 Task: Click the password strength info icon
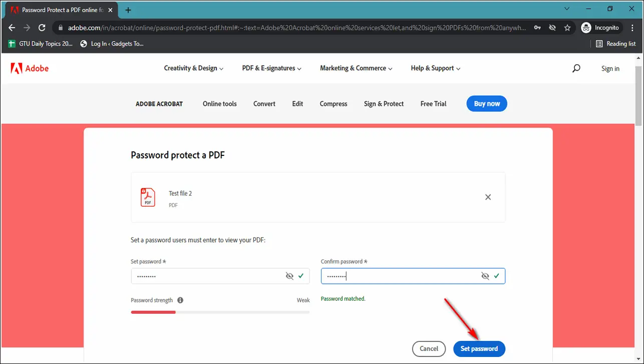click(x=180, y=300)
